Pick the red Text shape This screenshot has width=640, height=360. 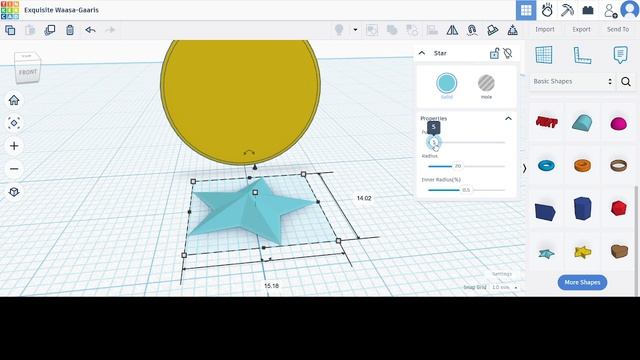coord(546,122)
